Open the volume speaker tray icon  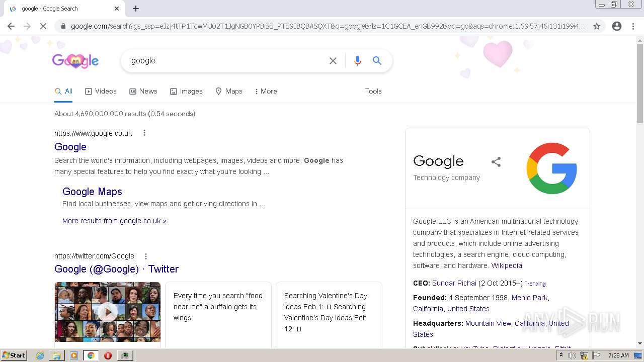572,355
